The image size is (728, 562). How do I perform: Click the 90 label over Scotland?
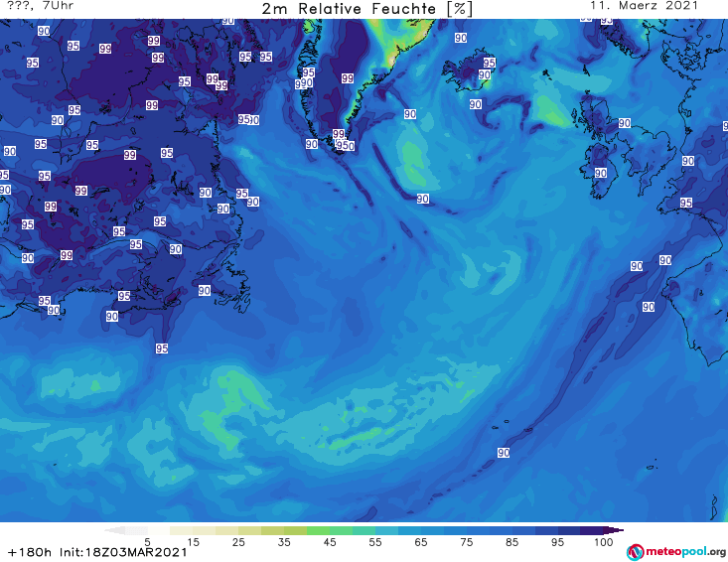tap(625, 123)
